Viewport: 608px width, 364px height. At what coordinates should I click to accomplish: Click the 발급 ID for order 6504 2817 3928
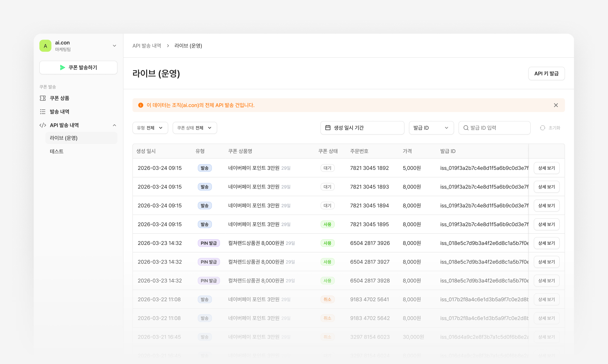click(484, 281)
